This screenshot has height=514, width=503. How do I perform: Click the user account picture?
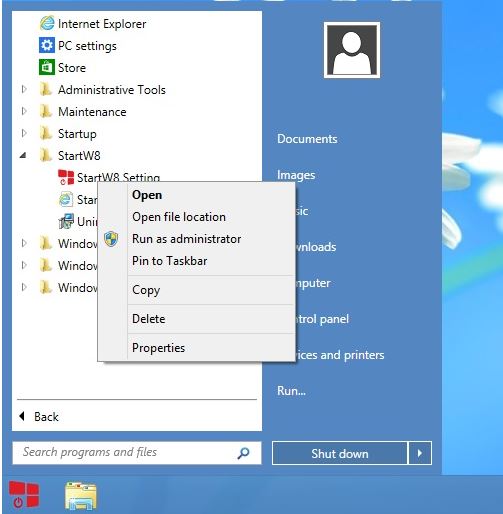[x=352, y=50]
